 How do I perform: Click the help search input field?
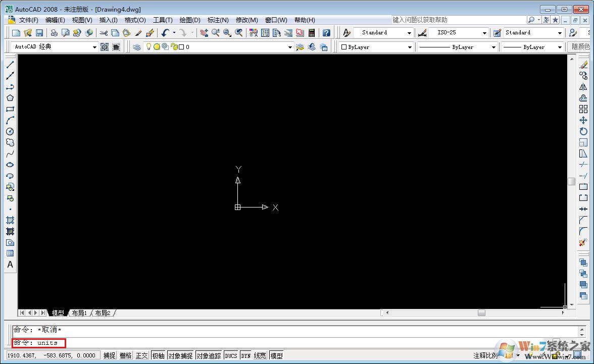[x=459, y=20]
